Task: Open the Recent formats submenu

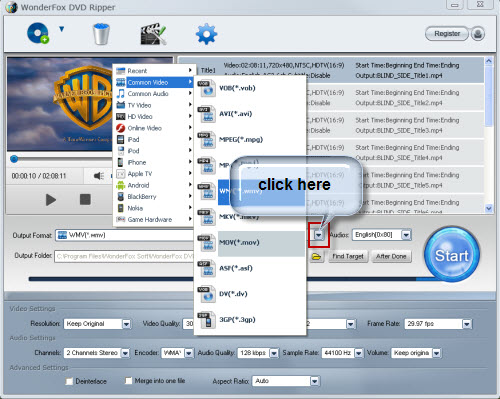Action: point(154,71)
